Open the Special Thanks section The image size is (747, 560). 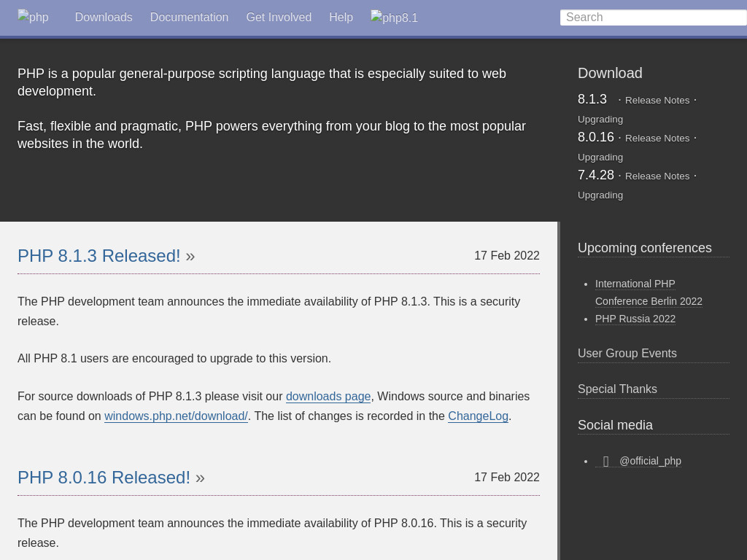[x=617, y=389]
